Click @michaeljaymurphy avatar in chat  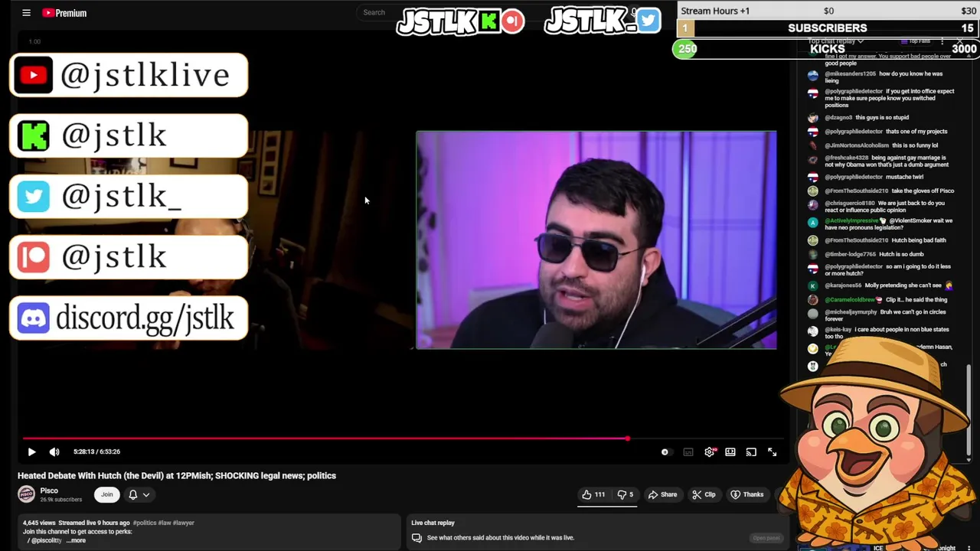pyautogui.click(x=813, y=314)
